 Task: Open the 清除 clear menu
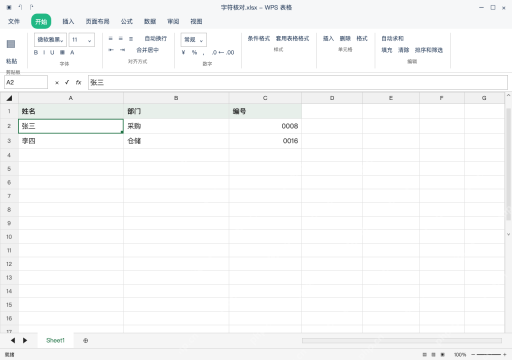click(403, 50)
